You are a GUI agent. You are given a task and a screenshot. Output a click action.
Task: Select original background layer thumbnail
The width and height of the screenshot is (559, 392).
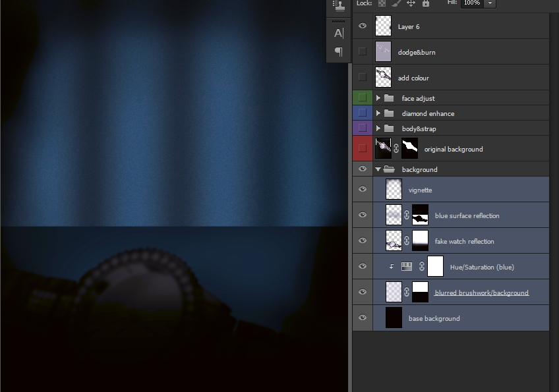tap(383, 149)
